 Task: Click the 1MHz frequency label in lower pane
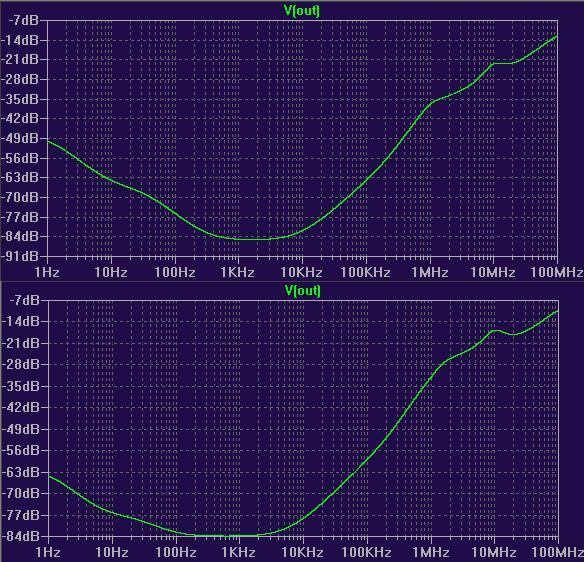(431, 552)
